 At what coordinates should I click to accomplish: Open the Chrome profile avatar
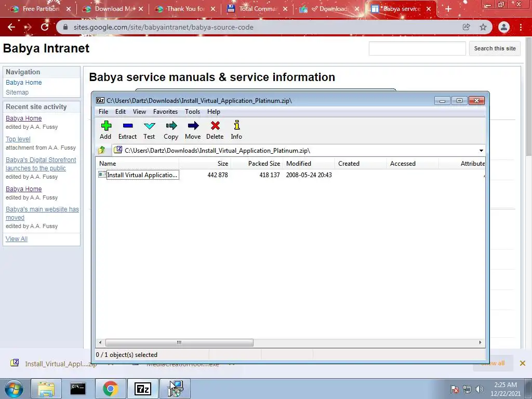[504, 27]
